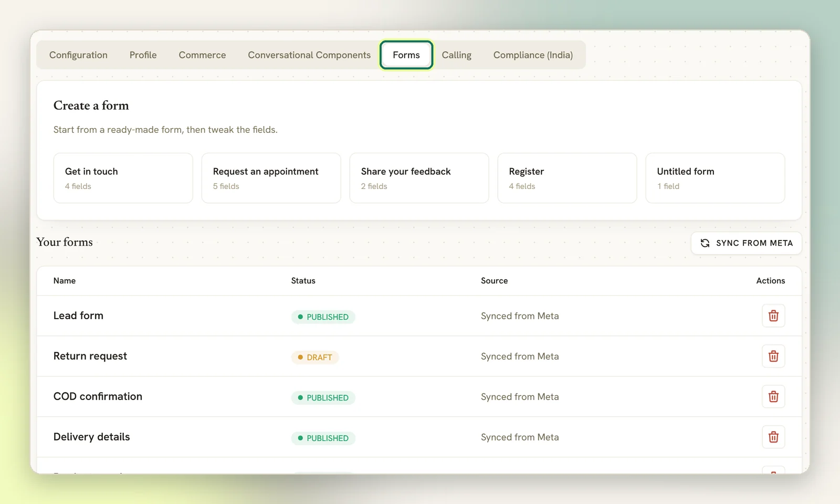Viewport: 840px width, 504px height.
Task: Open the Configuration tab
Action: [x=78, y=55]
